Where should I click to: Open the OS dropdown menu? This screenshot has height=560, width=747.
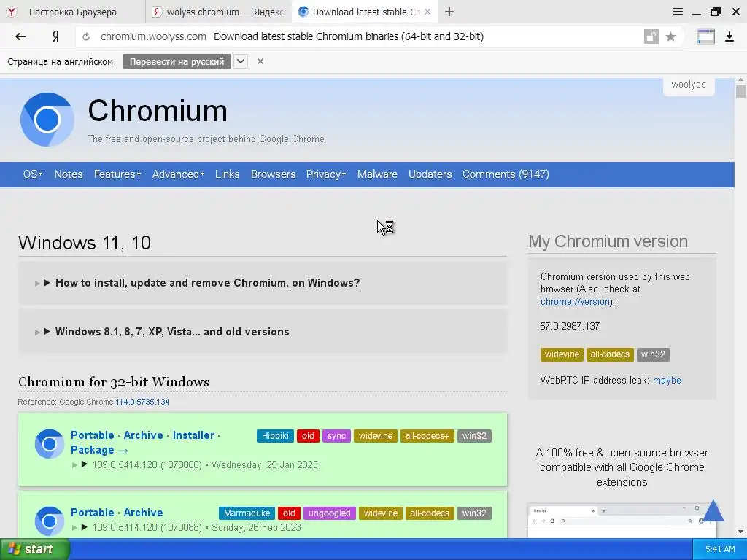pyautogui.click(x=32, y=174)
